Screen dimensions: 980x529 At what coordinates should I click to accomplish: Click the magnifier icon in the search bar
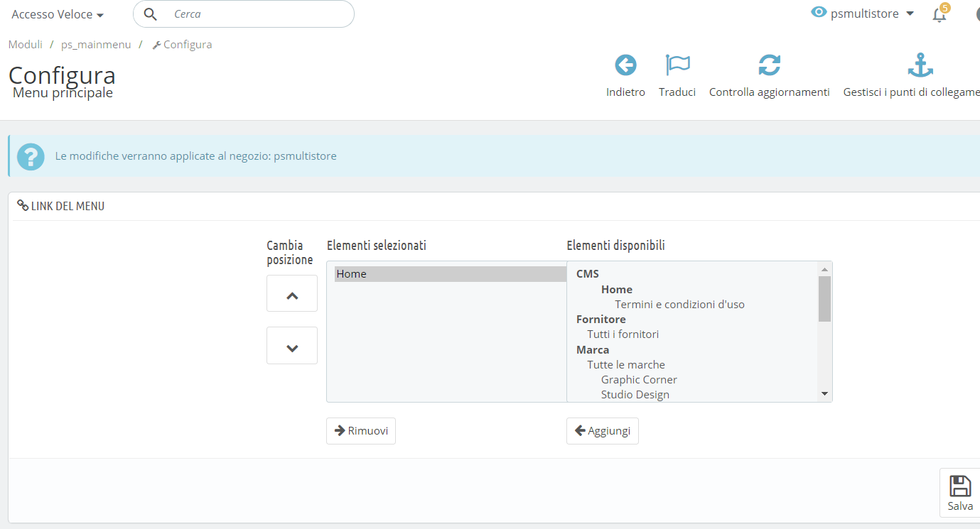[150, 13]
